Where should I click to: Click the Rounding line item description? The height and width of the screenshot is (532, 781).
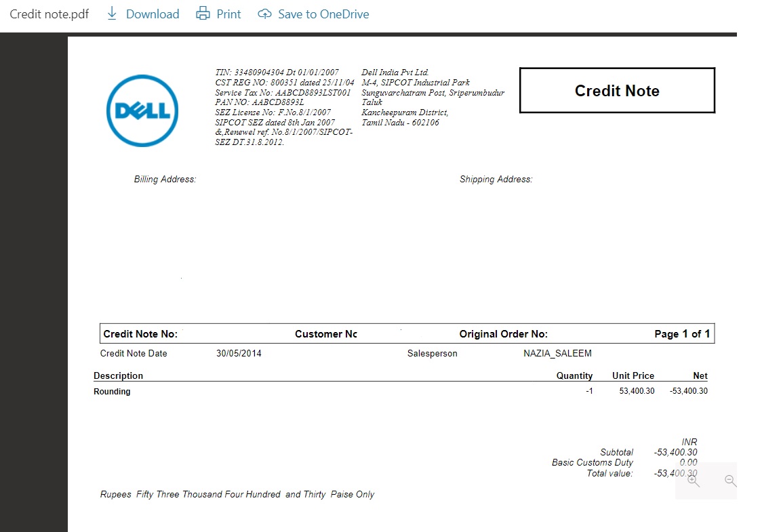point(112,392)
